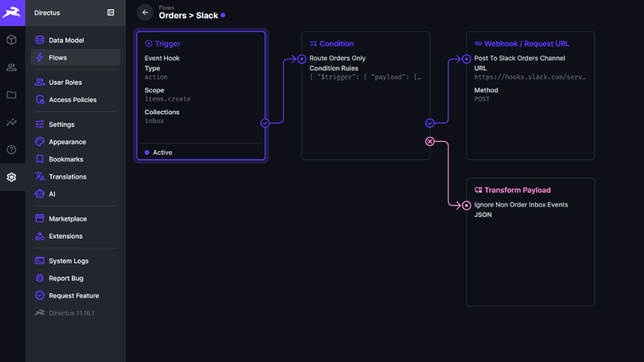This screenshot has width=644, height=362.
Task: Click 'Ignore Non Order Inbox Events' name
Action: pyautogui.click(x=521, y=204)
